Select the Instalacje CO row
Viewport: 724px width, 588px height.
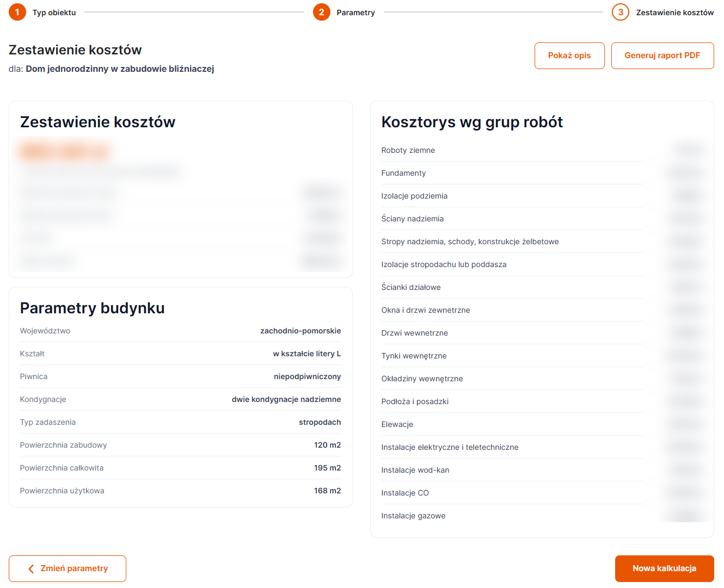542,493
